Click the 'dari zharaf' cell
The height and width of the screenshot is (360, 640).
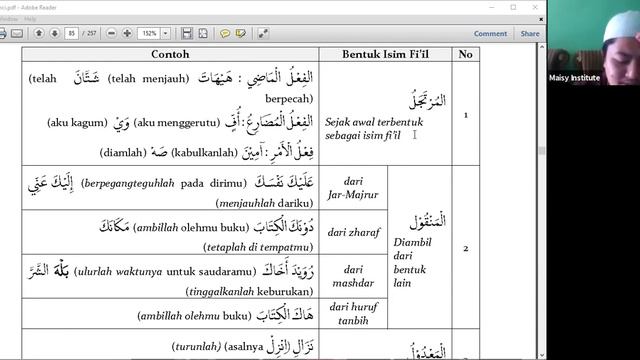point(353,232)
